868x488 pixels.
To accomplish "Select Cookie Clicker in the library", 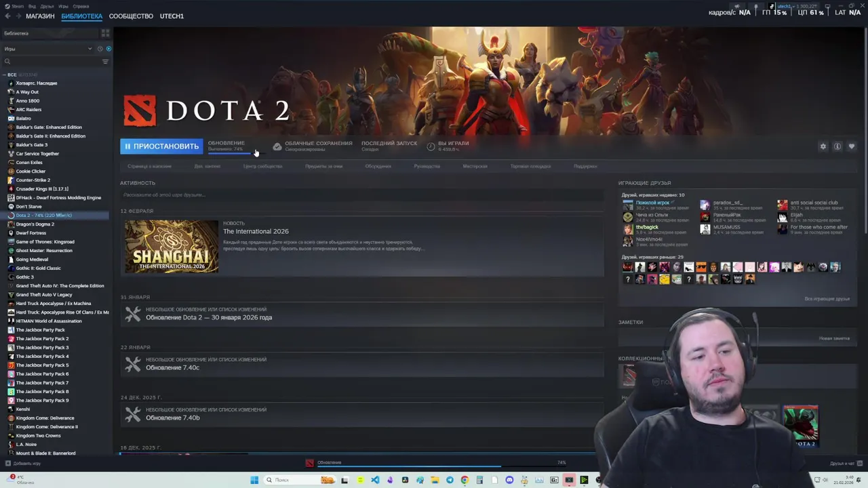I will [31, 171].
